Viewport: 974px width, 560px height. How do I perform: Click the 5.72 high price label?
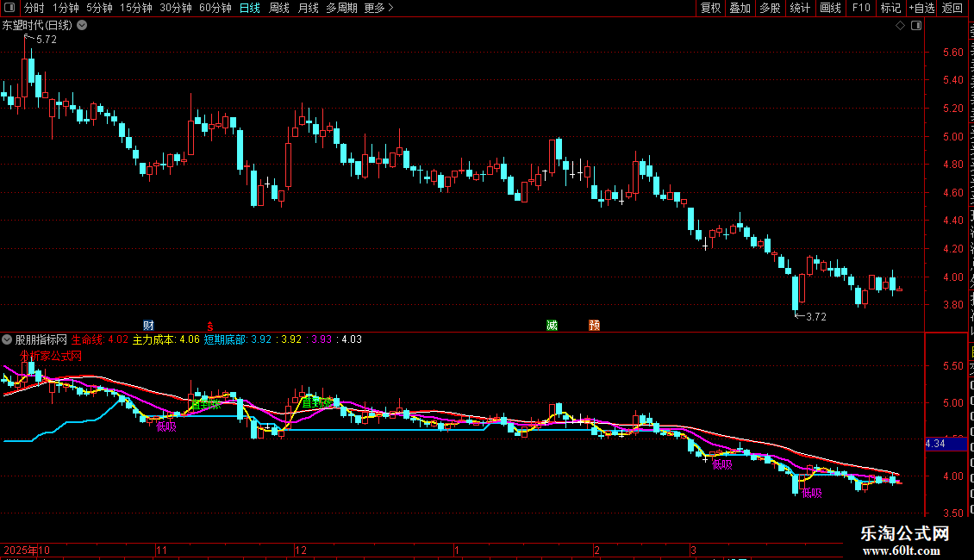tap(46, 40)
